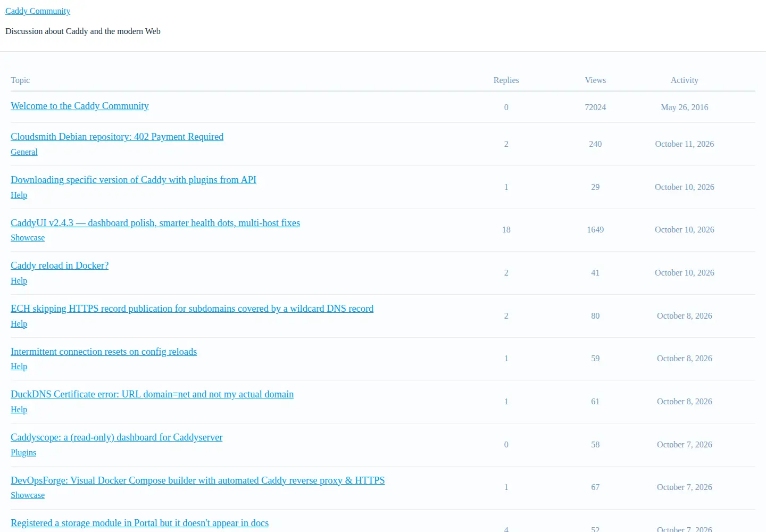
Task: Open the Caddy Community home link
Action: [x=38, y=11]
